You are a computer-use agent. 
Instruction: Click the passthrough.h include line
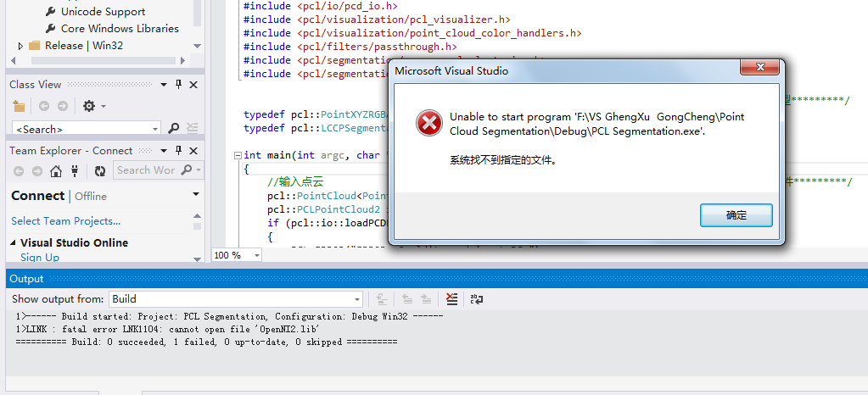(x=350, y=47)
